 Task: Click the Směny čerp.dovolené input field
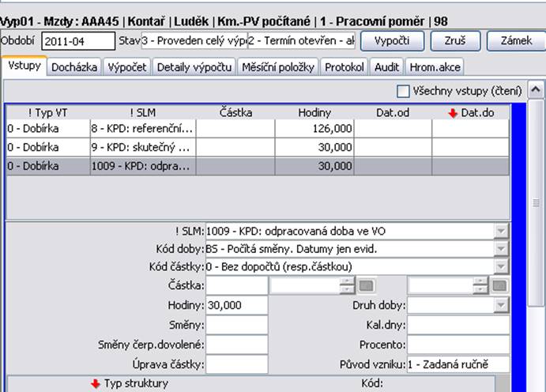237,345
